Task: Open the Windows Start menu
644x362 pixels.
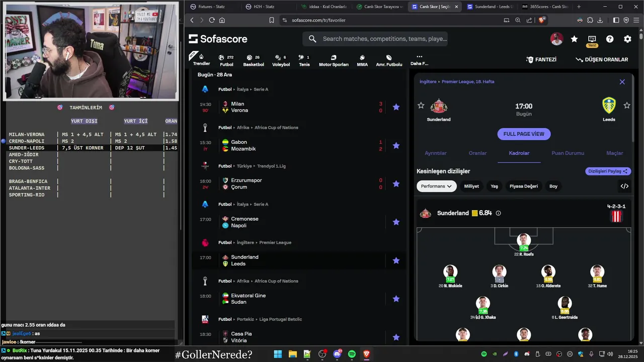Action: click(x=278, y=354)
